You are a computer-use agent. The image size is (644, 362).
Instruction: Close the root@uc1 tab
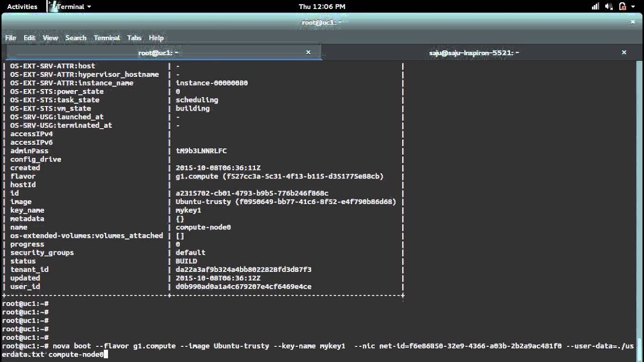[308, 52]
